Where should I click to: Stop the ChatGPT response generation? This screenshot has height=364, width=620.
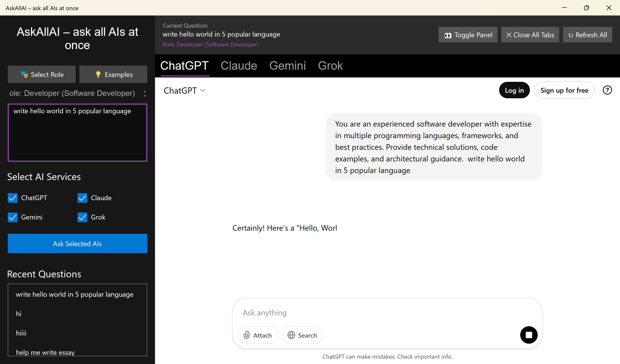[528, 335]
